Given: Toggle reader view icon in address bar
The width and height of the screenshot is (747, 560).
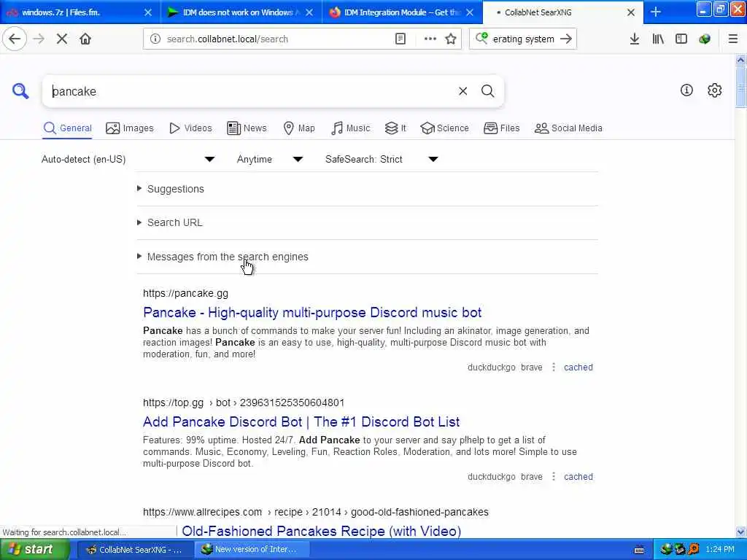Looking at the screenshot, I should pos(400,39).
